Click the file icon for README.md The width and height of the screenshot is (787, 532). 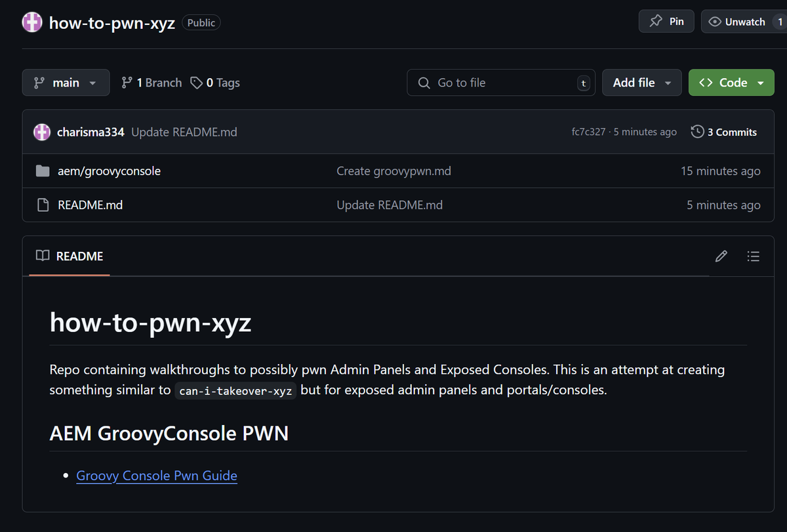pos(43,205)
